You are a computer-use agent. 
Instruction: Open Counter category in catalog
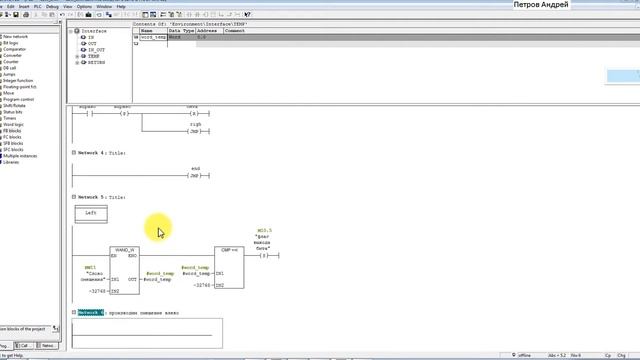pos(11,62)
